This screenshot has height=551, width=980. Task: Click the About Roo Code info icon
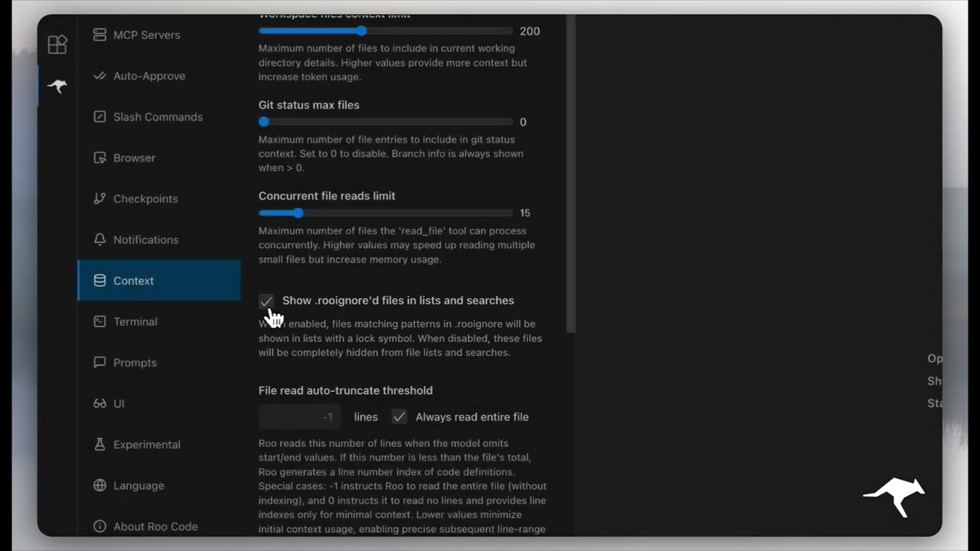pos(100,526)
